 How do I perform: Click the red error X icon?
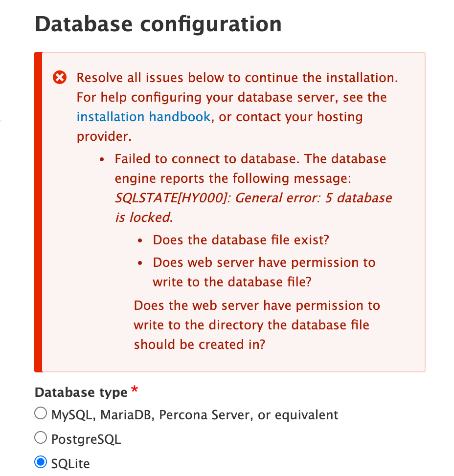[x=60, y=77]
